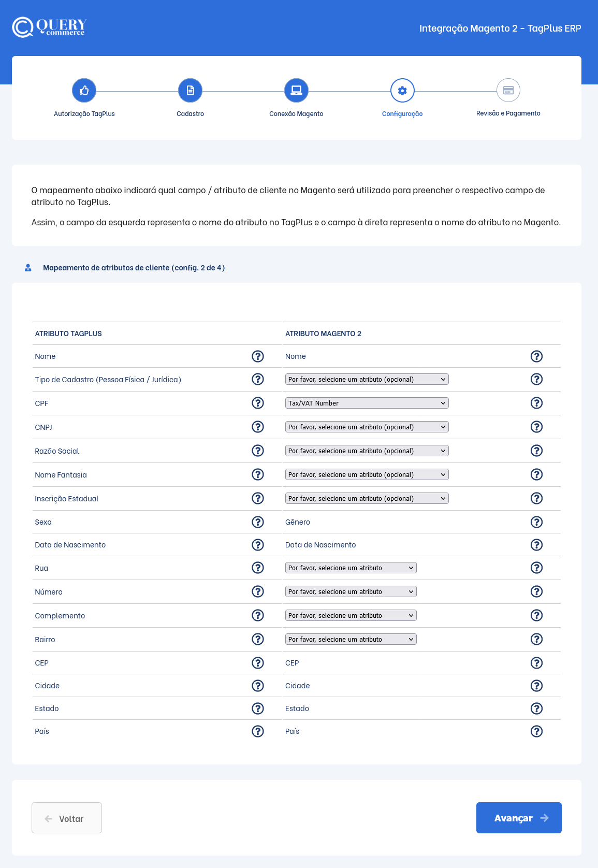
Task: Open the Autorização TagPlus thumbs-up step icon
Action: coord(84,91)
